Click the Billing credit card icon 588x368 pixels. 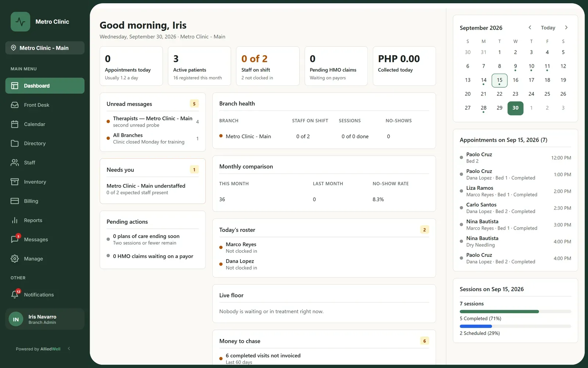pos(15,201)
